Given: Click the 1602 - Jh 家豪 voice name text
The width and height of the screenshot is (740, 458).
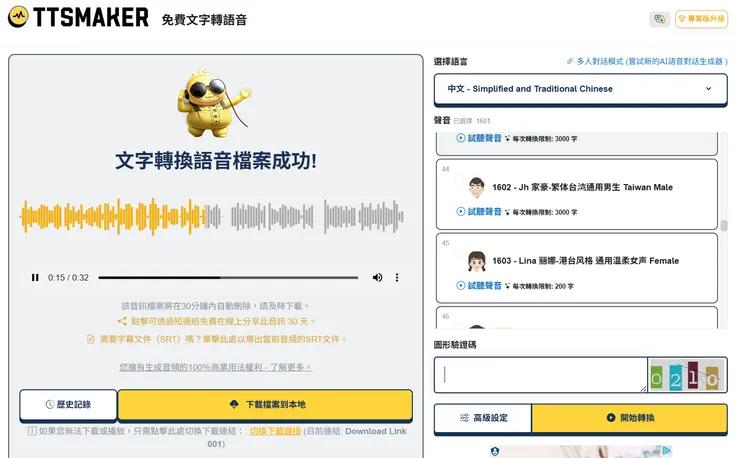Looking at the screenshot, I should [582, 187].
